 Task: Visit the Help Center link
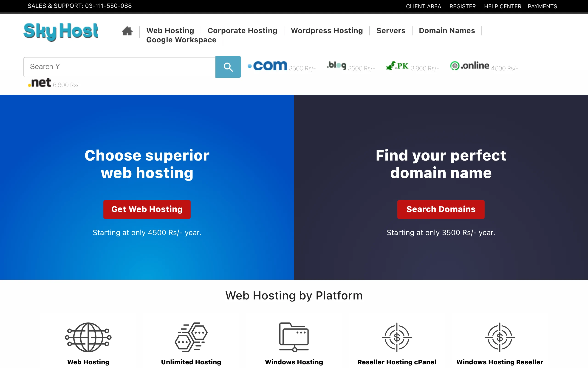coord(503,6)
